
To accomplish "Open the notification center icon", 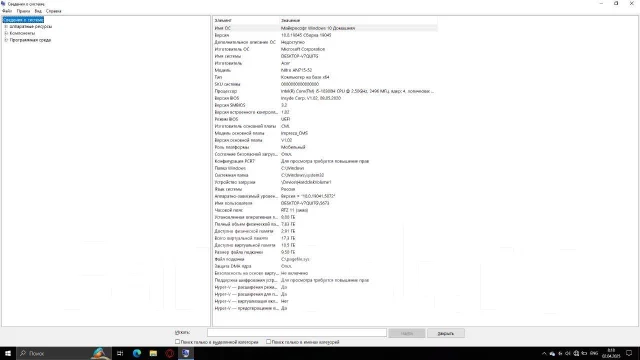I will 629,353.
